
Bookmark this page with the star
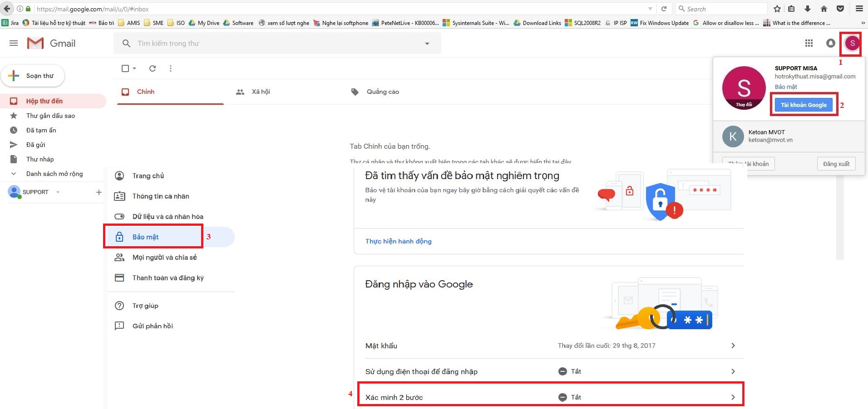[777, 9]
